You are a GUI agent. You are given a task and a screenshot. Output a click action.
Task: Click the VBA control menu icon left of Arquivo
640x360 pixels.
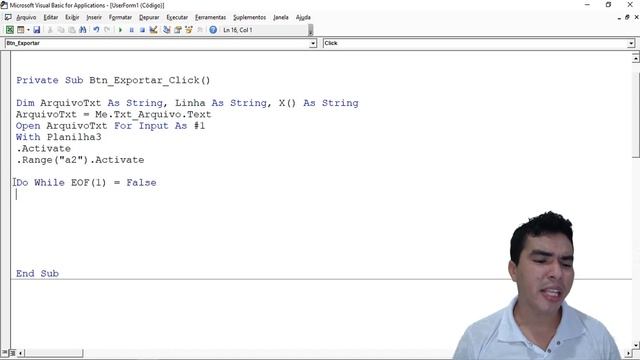pyautogui.click(x=8, y=17)
